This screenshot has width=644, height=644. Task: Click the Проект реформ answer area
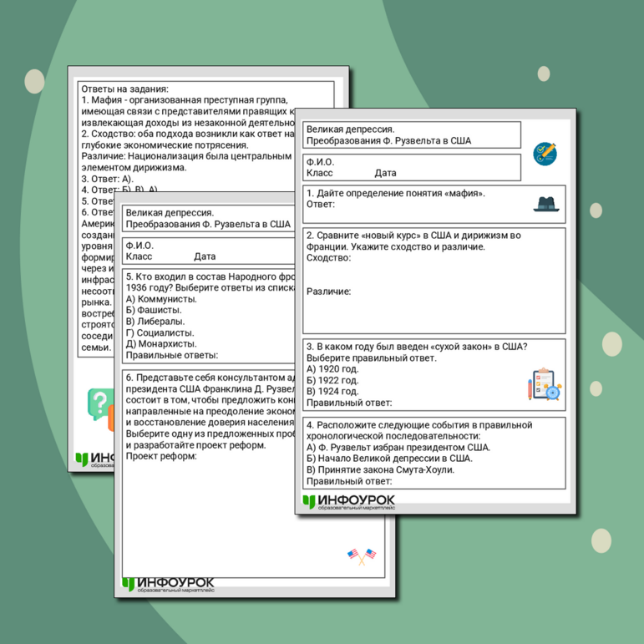click(x=160, y=456)
